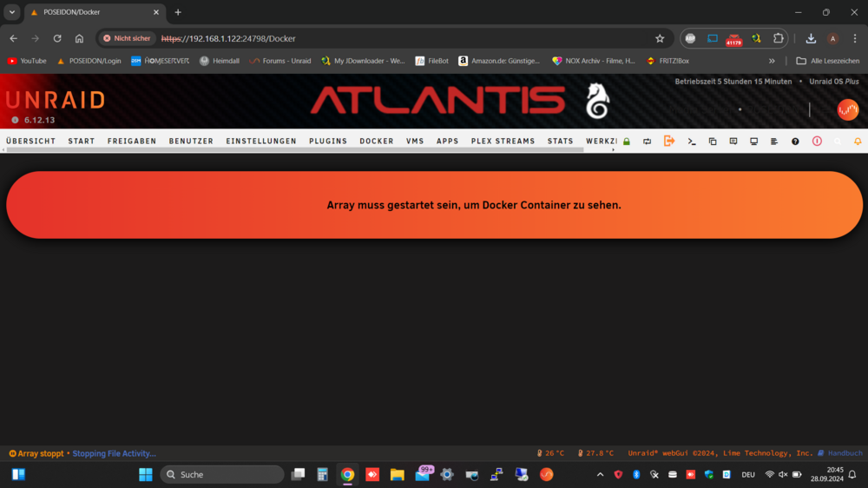Screen dimensions: 868x488
Task: Open the PLUGINS menu tab
Action: (x=328, y=142)
